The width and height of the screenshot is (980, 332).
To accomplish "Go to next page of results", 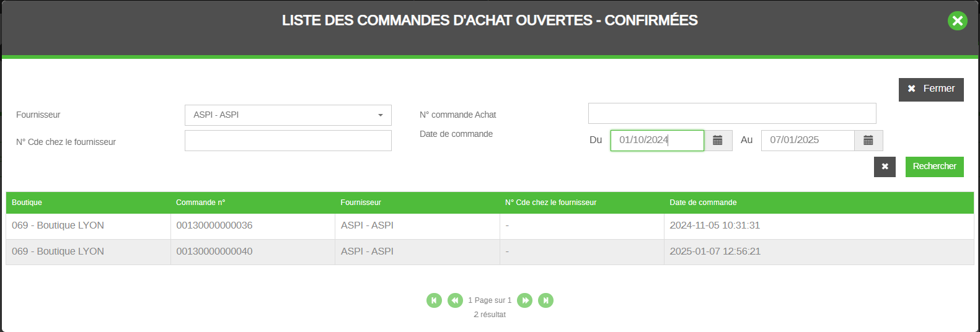I will click(524, 300).
